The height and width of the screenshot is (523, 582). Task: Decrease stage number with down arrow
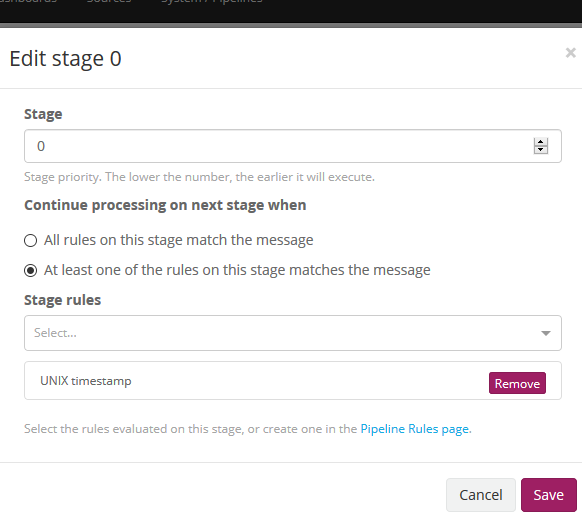(540, 150)
